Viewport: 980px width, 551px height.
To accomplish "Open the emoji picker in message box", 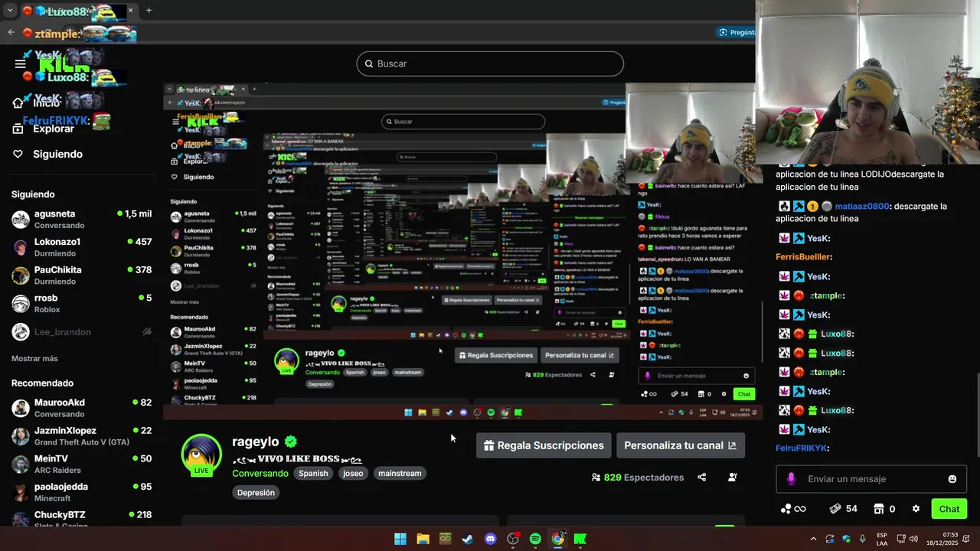I will pyautogui.click(x=952, y=479).
